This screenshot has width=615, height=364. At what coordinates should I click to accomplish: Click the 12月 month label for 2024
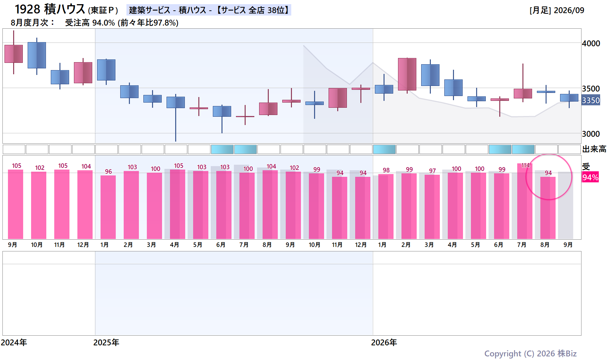click(x=83, y=245)
